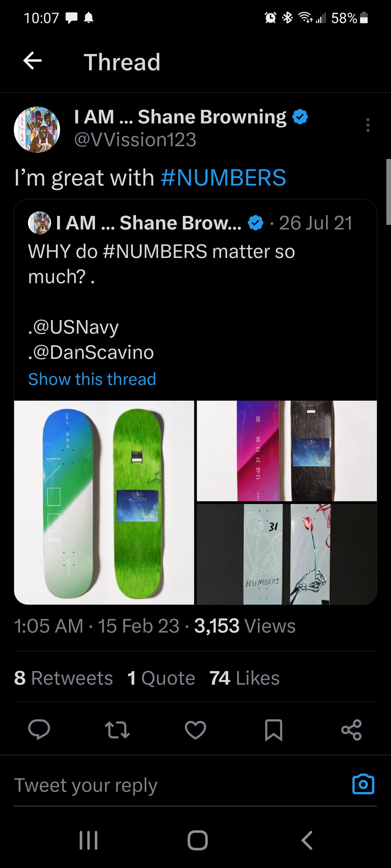Open the three-dot tweet options menu

coord(367,125)
